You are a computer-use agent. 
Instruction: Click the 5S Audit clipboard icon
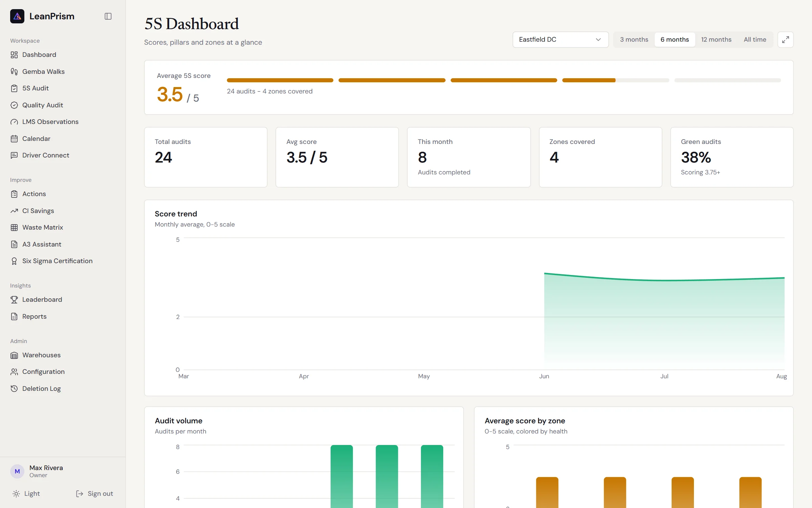pos(14,88)
